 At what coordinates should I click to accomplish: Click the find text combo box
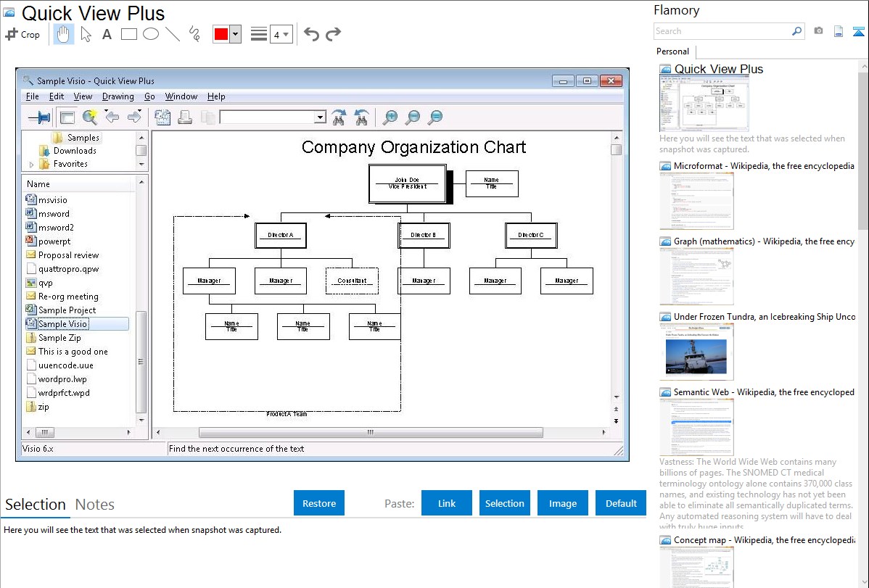pos(273,117)
